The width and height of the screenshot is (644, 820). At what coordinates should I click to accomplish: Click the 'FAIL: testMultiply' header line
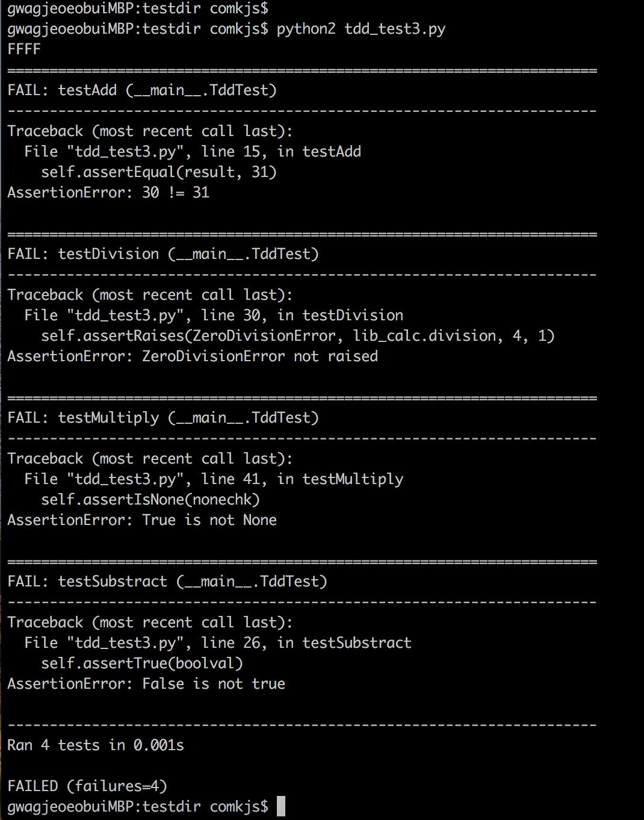(163, 418)
